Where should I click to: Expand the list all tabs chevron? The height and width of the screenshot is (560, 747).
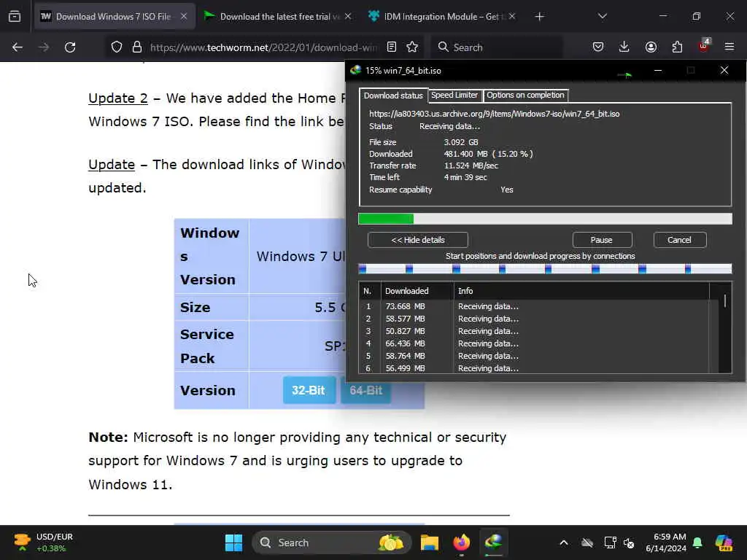603,17
